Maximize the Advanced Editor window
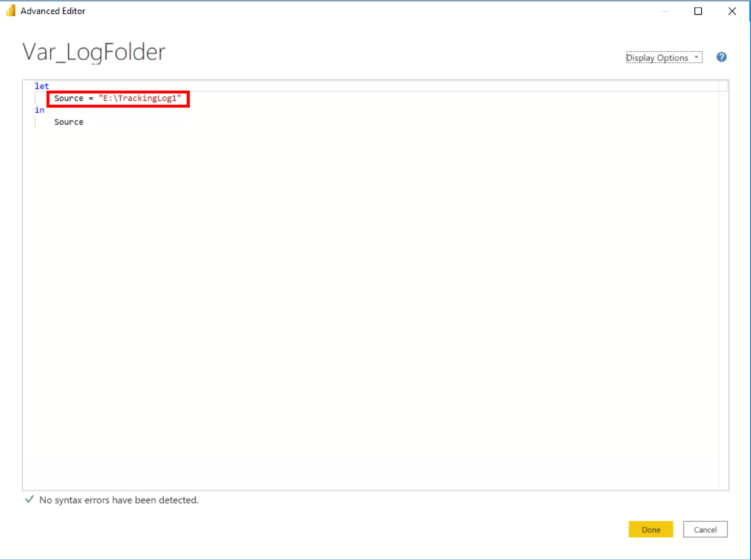This screenshot has width=751, height=560. (x=698, y=11)
